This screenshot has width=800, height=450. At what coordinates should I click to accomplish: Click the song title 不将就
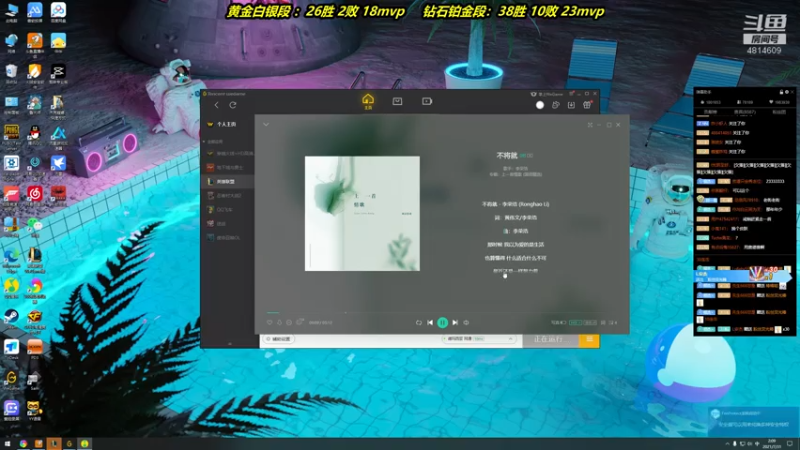(507, 156)
